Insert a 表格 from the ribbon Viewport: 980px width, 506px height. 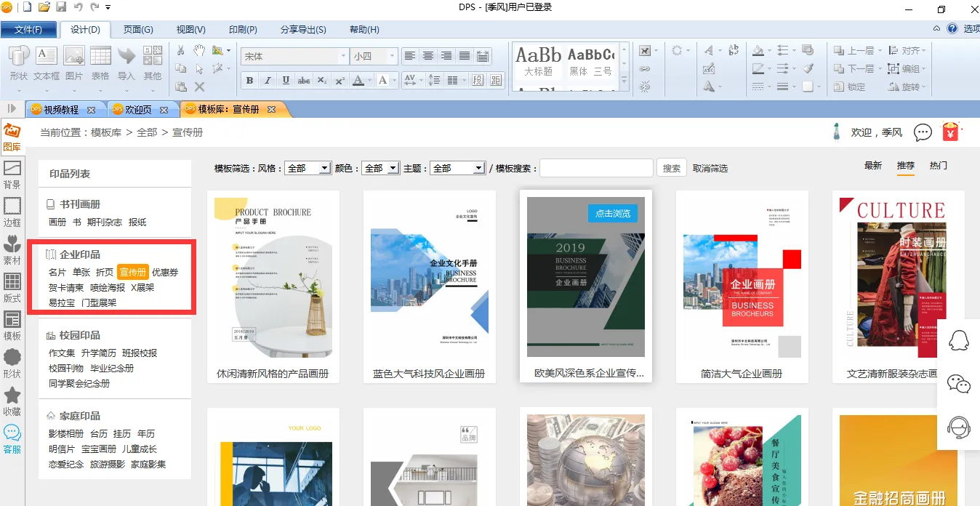click(x=100, y=63)
